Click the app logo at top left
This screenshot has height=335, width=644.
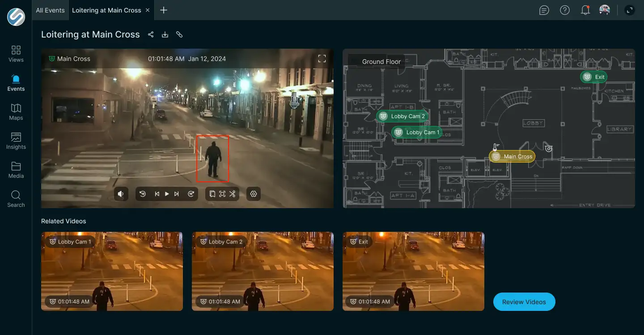(16, 17)
